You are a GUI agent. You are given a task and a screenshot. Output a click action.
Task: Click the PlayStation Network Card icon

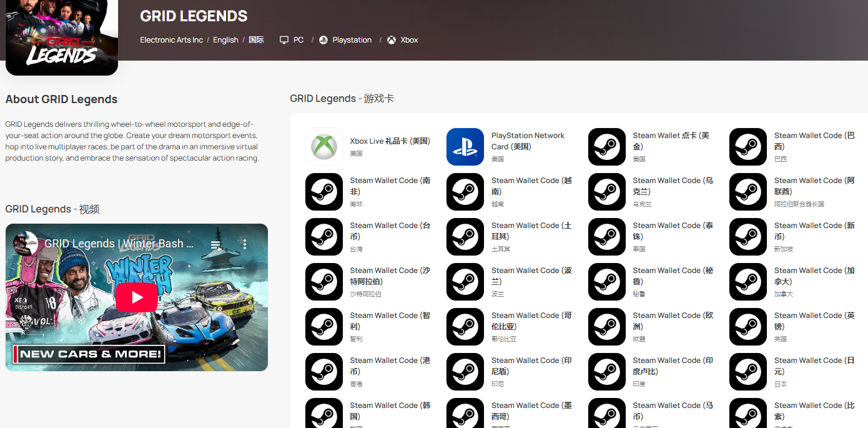(x=465, y=147)
